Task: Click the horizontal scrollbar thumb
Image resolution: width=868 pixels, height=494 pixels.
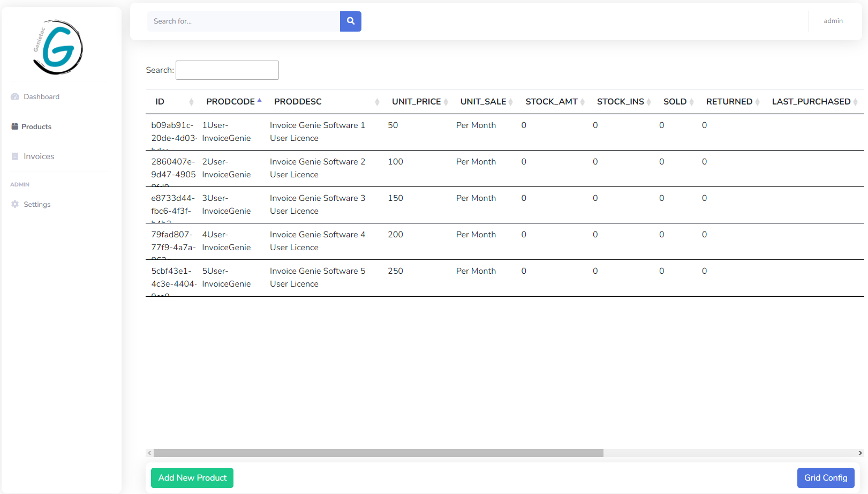Action: click(379, 453)
